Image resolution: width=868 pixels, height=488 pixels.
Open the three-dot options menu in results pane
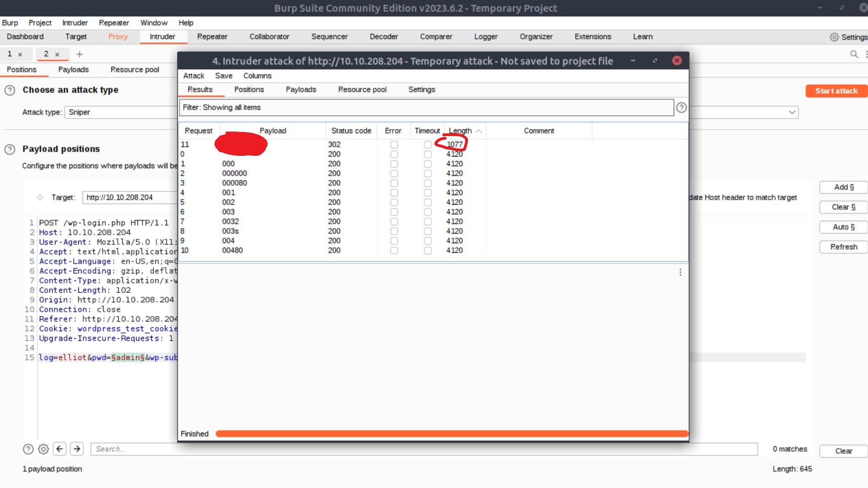coord(680,272)
